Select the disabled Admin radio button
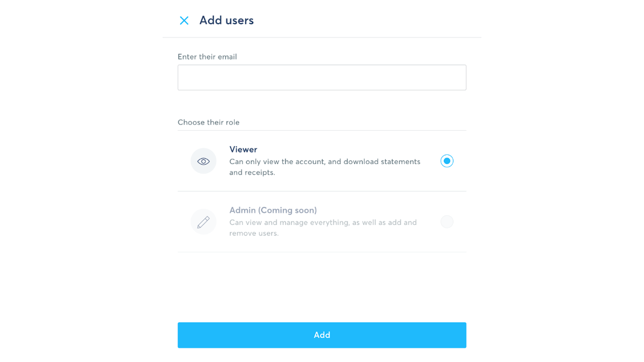The width and height of the screenshot is (644, 362). [447, 221]
